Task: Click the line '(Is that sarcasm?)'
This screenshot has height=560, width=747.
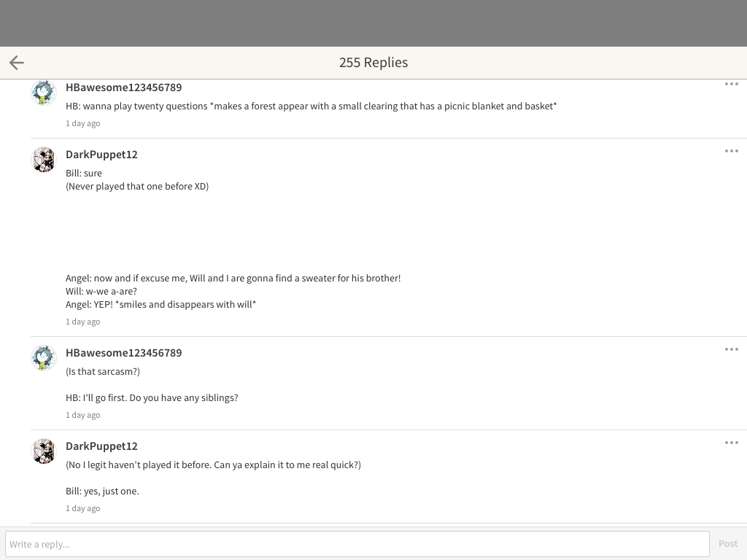Action: pyautogui.click(x=103, y=371)
